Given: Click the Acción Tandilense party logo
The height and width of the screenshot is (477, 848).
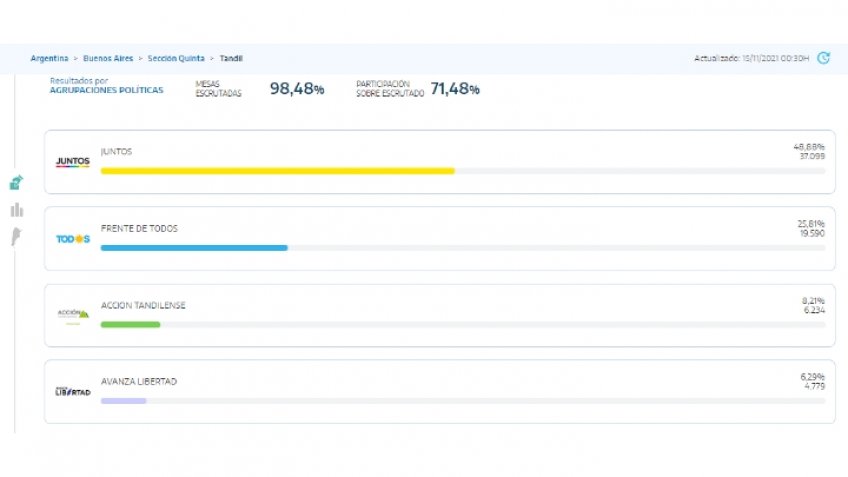Looking at the screenshot, I should 73,315.
